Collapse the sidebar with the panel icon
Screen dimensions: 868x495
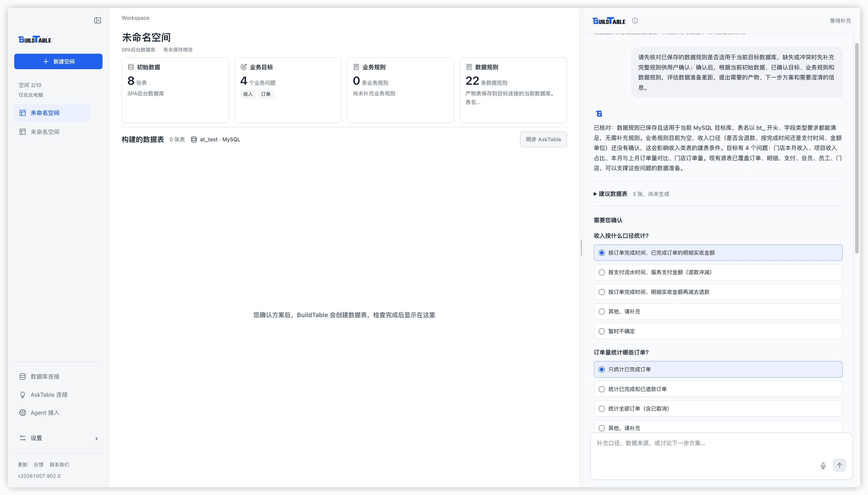click(98, 20)
